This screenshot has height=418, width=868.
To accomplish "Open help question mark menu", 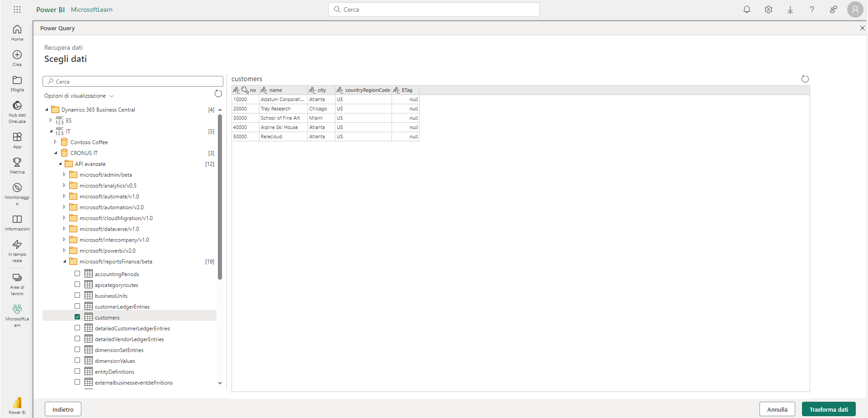I will 812,9.
